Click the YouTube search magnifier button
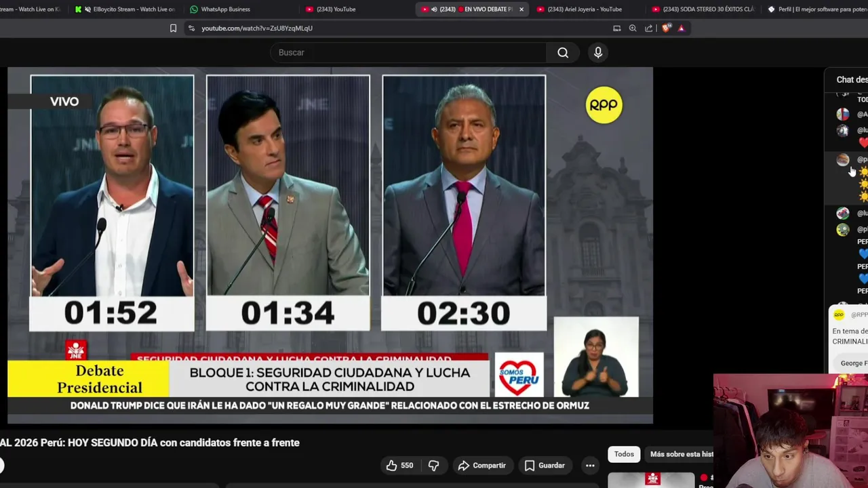 pos(563,52)
